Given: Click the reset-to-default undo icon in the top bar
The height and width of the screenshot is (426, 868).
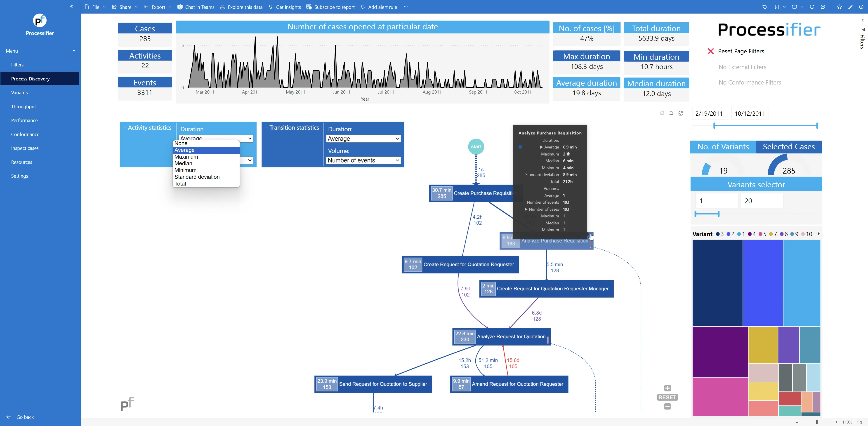Looking at the screenshot, I should [764, 7].
